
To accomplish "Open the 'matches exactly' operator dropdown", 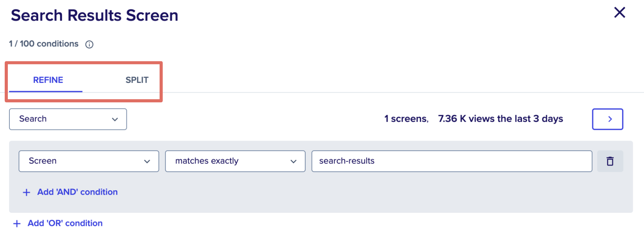I will [x=235, y=161].
